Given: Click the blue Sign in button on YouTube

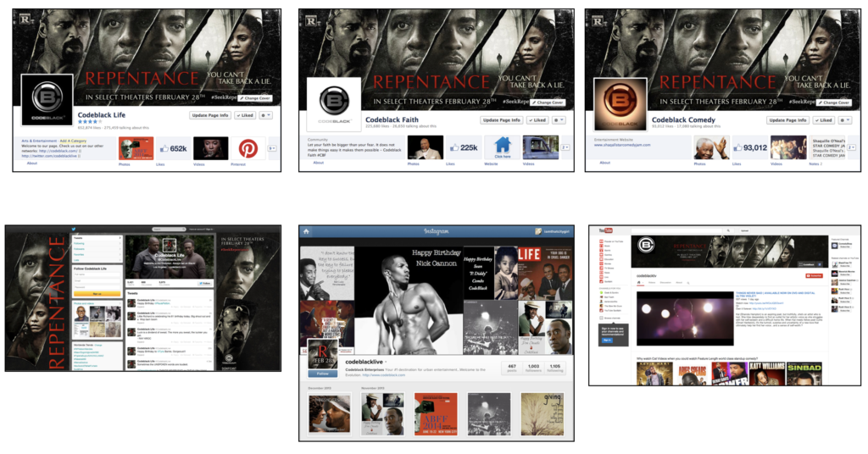Looking at the screenshot, I should [x=607, y=340].
